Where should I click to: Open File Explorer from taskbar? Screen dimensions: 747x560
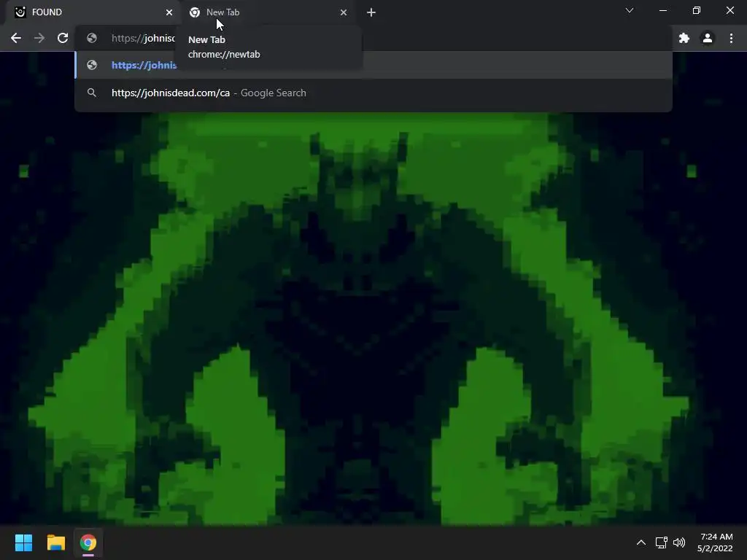55,542
